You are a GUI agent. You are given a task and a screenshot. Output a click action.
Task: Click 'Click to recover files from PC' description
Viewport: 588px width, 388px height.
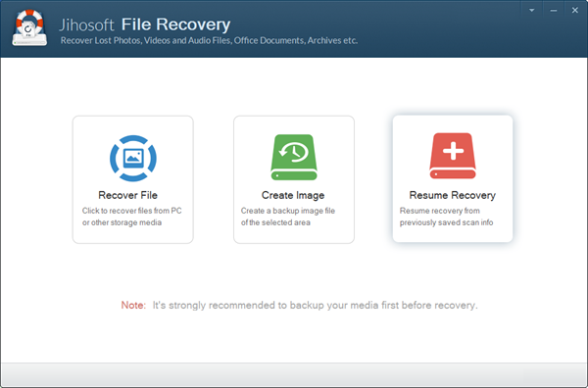tap(131, 217)
